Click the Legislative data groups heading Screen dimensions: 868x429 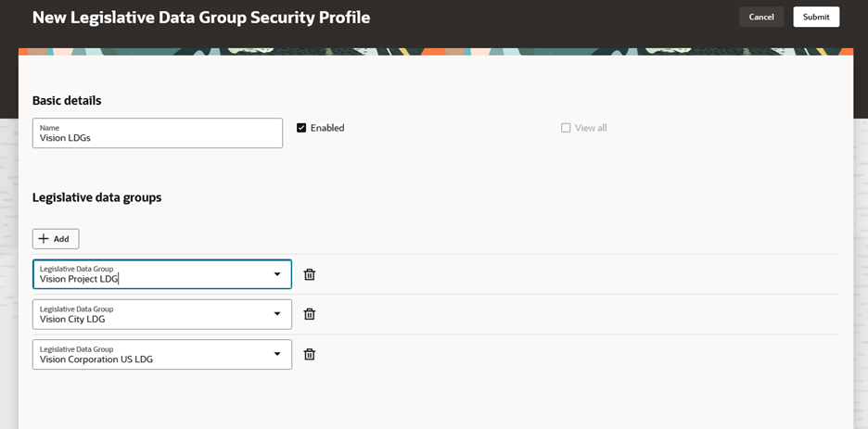pyautogui.click(x=96, y=197)
